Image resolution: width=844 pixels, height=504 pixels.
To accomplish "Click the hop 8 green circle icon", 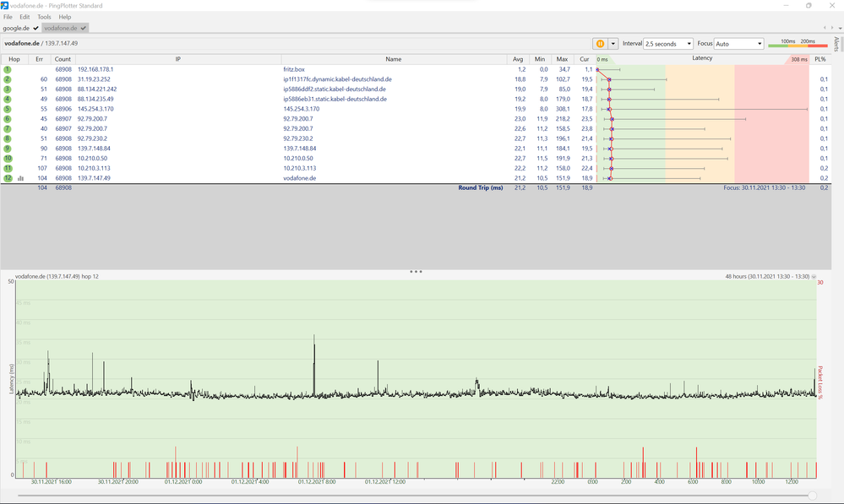I will click(8, 138).
